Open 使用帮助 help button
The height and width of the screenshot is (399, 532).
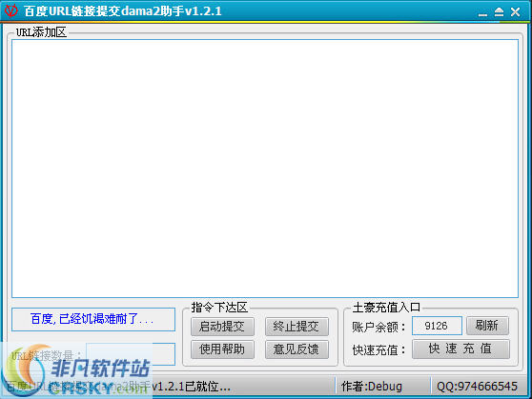coord(222,349)
